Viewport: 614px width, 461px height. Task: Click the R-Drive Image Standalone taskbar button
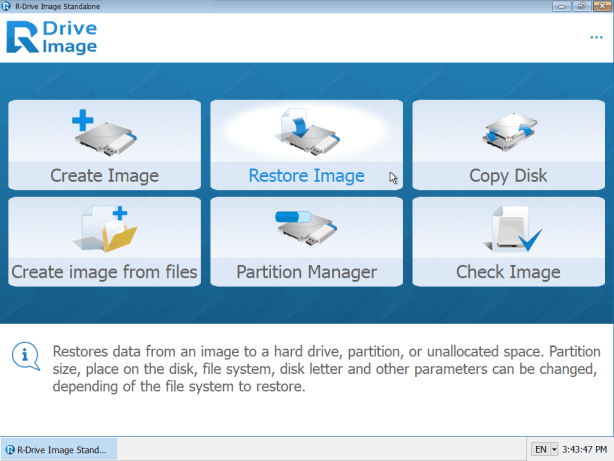60,450
